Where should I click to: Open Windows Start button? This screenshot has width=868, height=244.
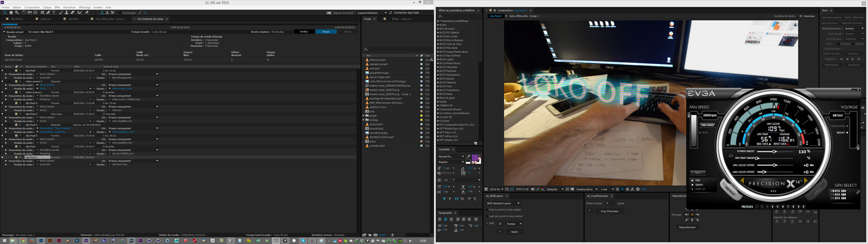4,241
